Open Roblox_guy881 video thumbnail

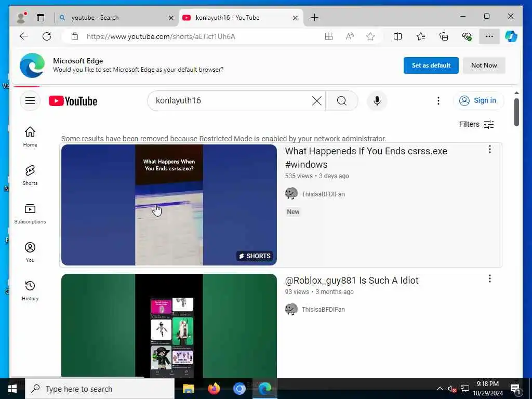pos(169,326)
